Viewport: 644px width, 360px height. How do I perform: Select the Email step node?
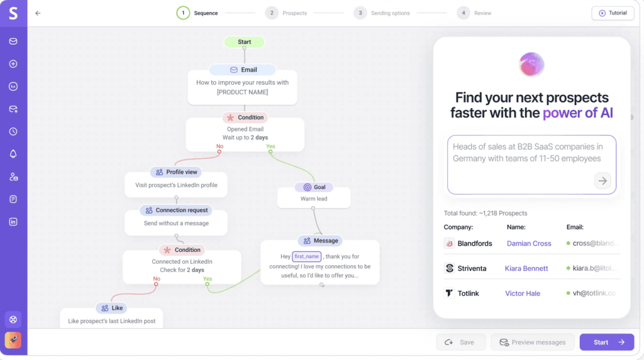click(x=242, y=70)
